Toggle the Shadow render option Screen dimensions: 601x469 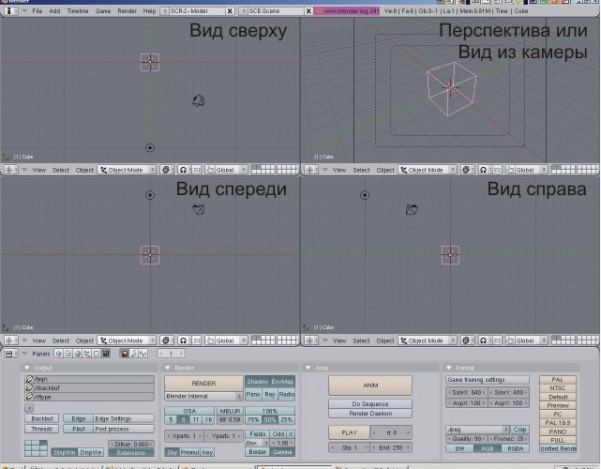click(257, 381)
